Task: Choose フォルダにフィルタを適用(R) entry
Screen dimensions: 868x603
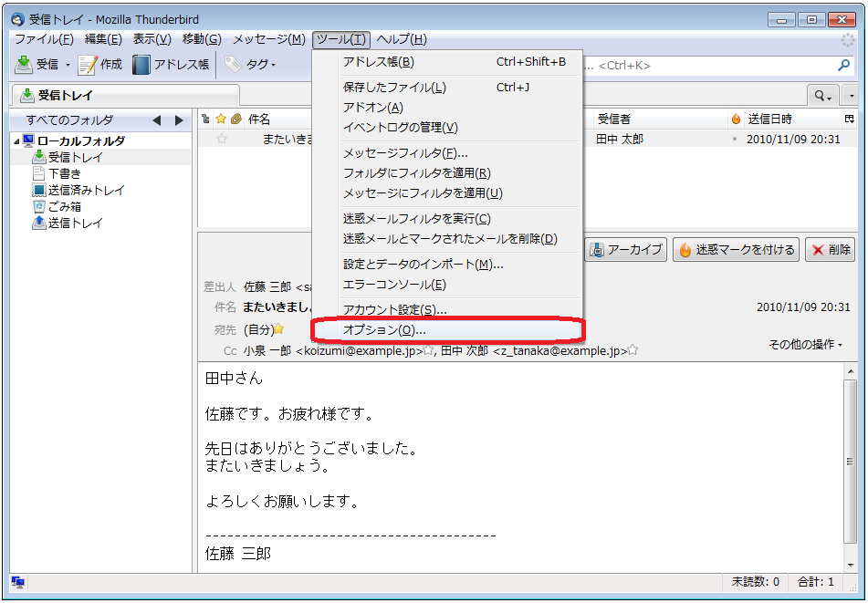Action: (x=447, y=173)
